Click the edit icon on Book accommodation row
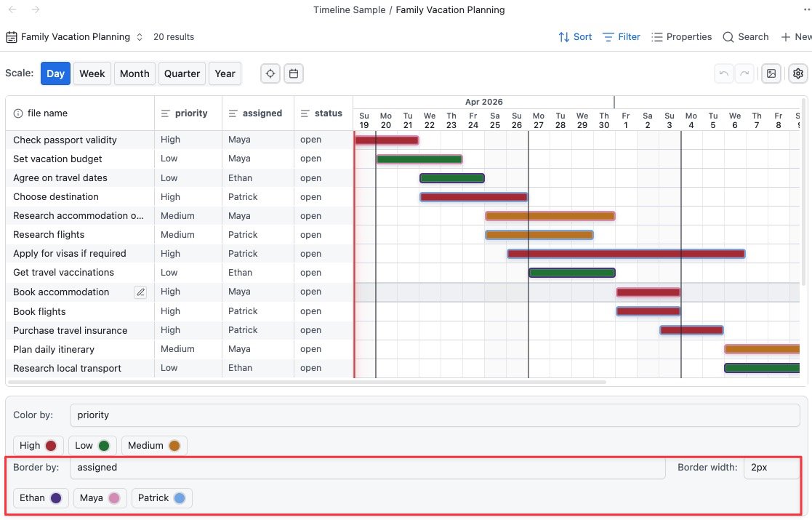 tap(140, 292)
